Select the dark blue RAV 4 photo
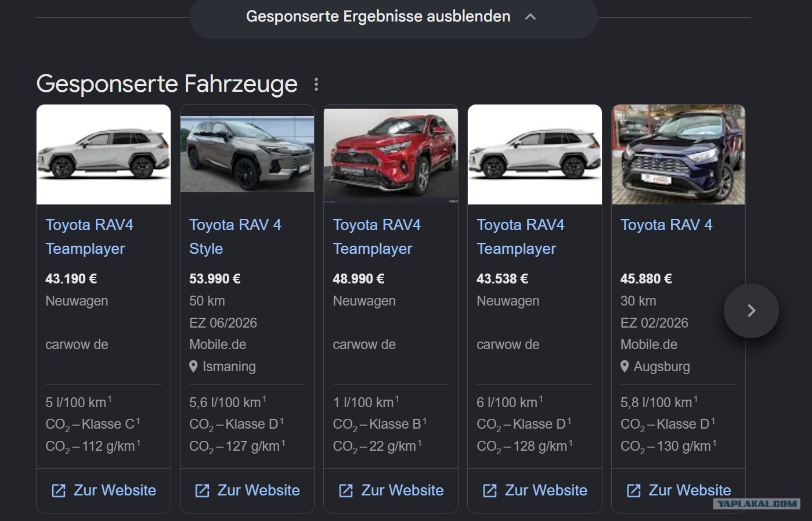This screenshot has width=812, height=521. point(678,154)
